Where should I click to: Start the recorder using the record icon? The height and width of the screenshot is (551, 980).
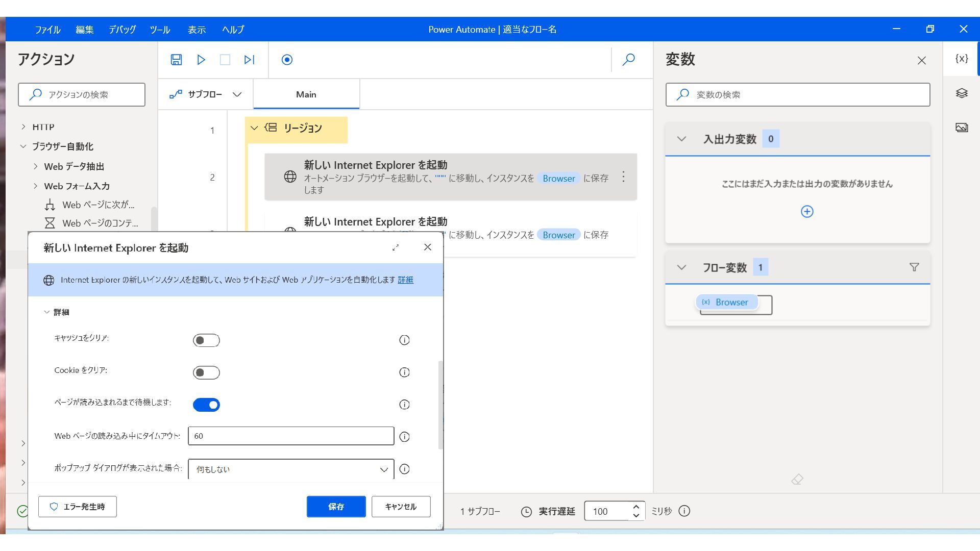[x=287, y=60]
